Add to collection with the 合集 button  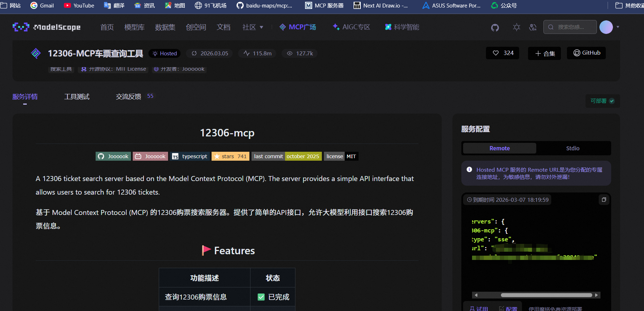coord(544,54)
